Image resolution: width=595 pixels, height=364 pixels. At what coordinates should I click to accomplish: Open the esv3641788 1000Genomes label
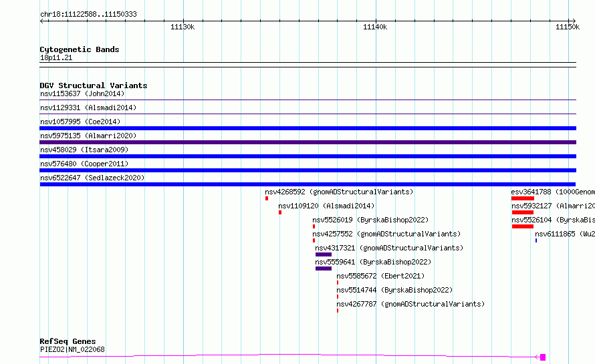(x=553, y=192)
